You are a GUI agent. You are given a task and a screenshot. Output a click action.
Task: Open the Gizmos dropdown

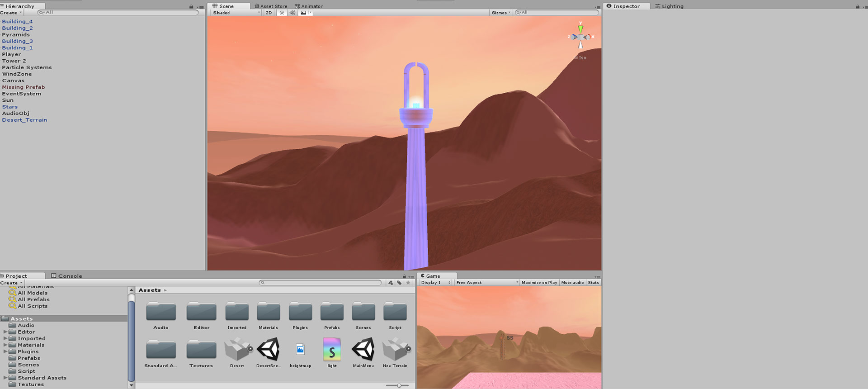pyautogui.click(x=500, y=13)
